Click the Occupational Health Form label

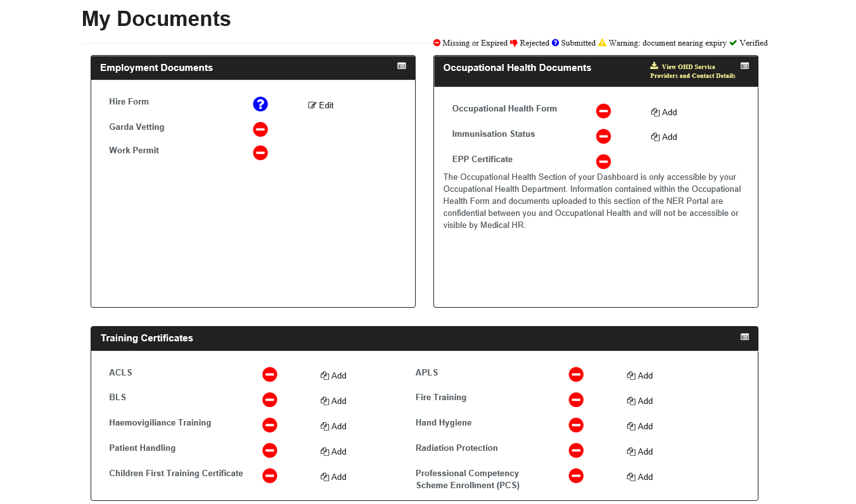click(x=504, y=109)
